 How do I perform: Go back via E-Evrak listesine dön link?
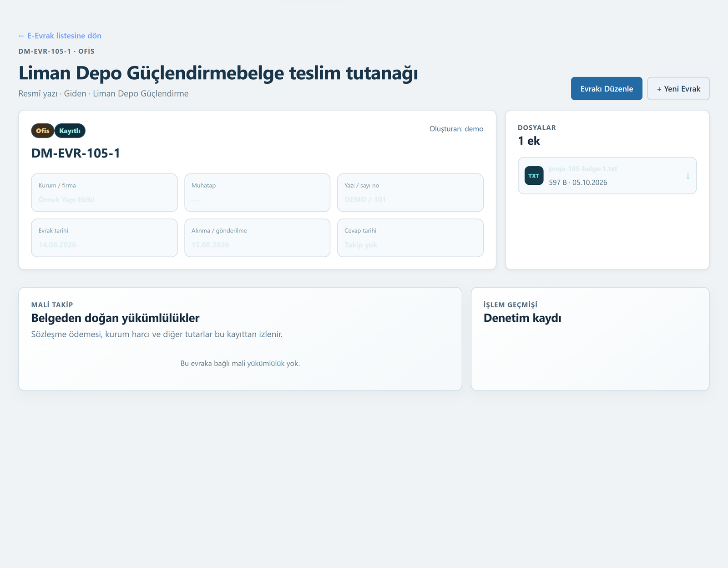[x=60, y=35]
